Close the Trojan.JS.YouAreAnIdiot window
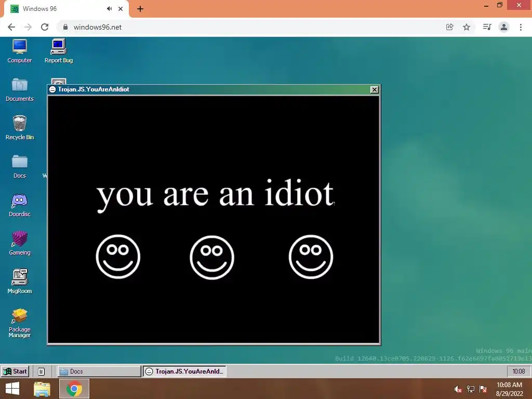This screenshot has width=532, height=399. pos(374,89)
